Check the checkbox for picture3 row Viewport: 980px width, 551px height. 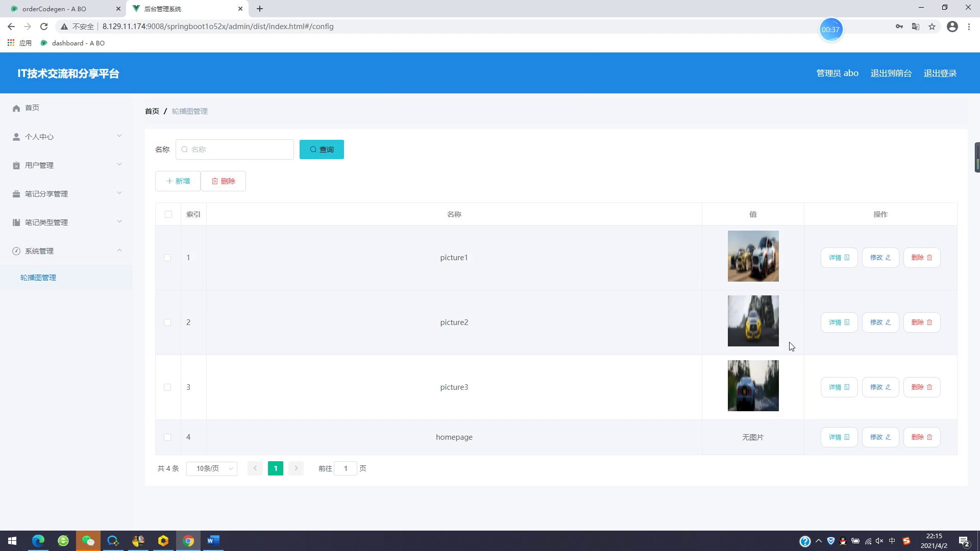[167, 387]
